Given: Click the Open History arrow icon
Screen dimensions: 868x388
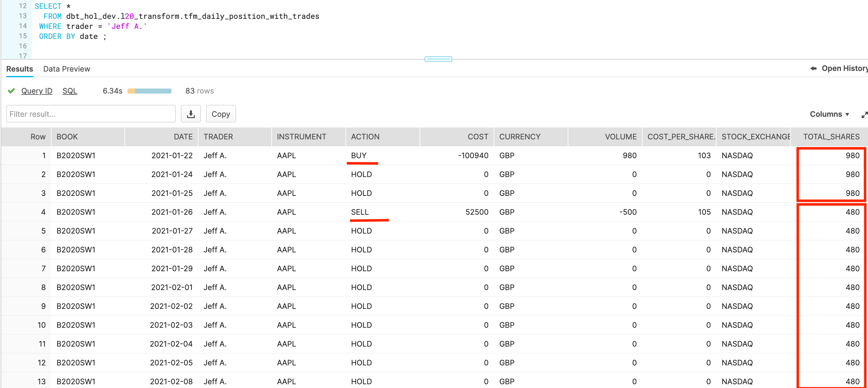Looking at the screenshot, I should pos(813,69).
